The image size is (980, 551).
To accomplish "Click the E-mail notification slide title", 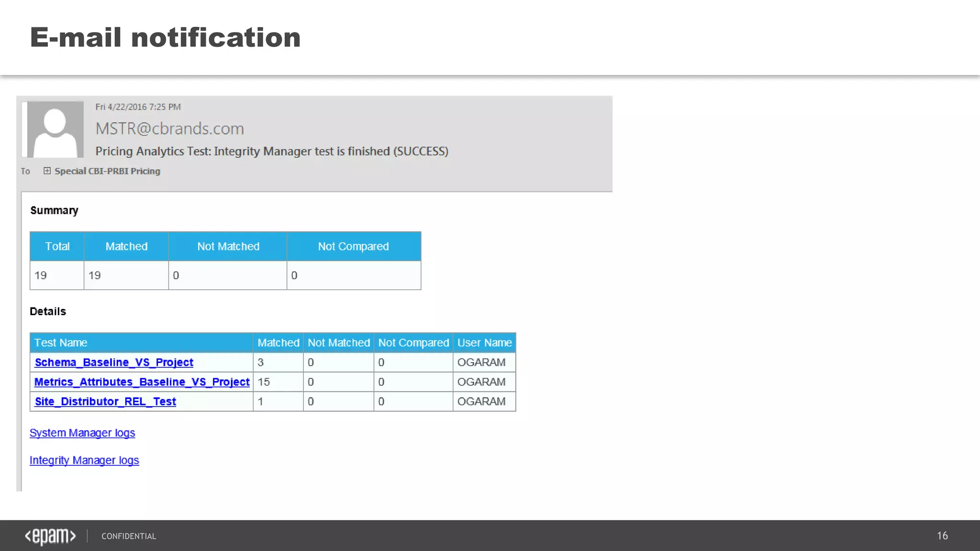I will point(165,37).
